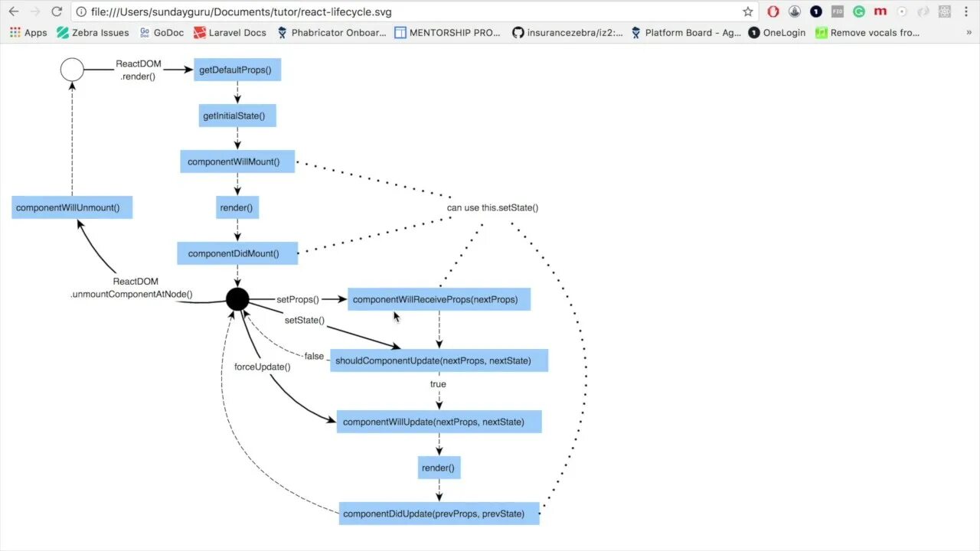Click the faded swirl extension icon
Image resolution: width=980 pixels, height=551 pixels.
point(923,11)
